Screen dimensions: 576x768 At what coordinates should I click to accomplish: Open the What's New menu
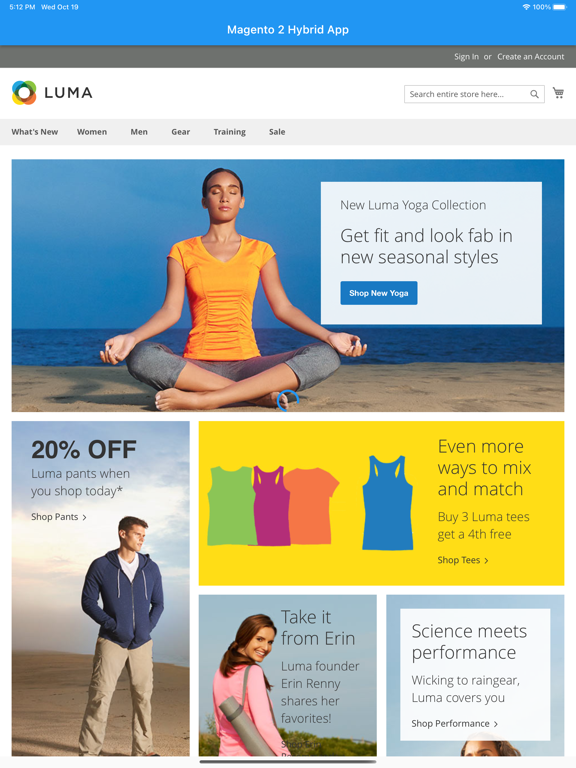pyautogui.click(x=35, y=132)
